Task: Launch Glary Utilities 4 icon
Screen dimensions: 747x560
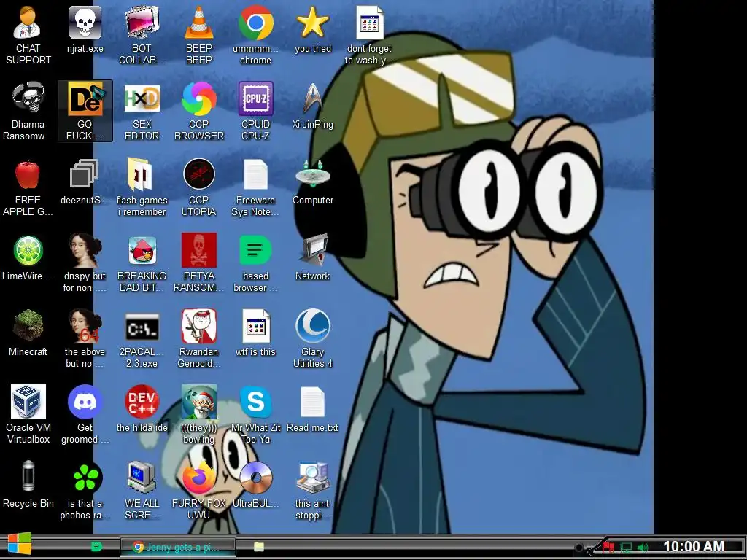Action: 312,338
